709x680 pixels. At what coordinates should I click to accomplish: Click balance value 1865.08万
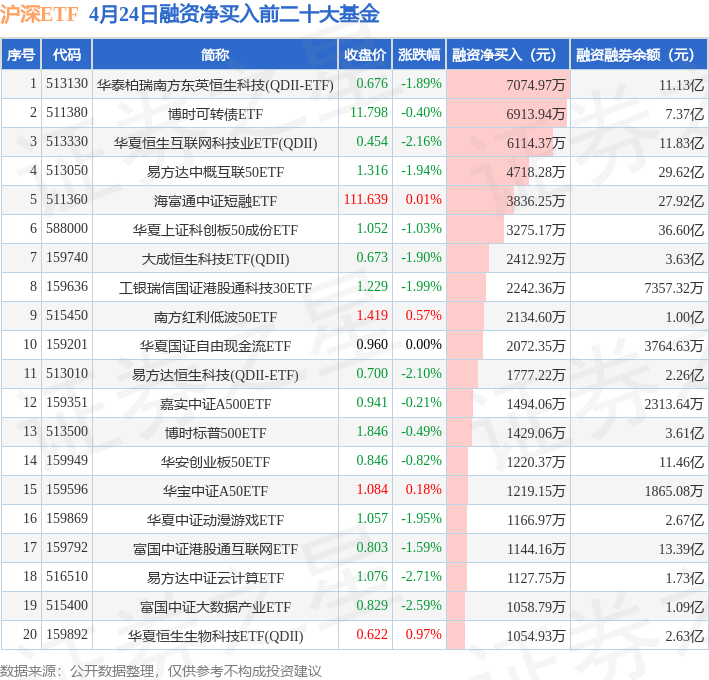[x=674, y=491]
